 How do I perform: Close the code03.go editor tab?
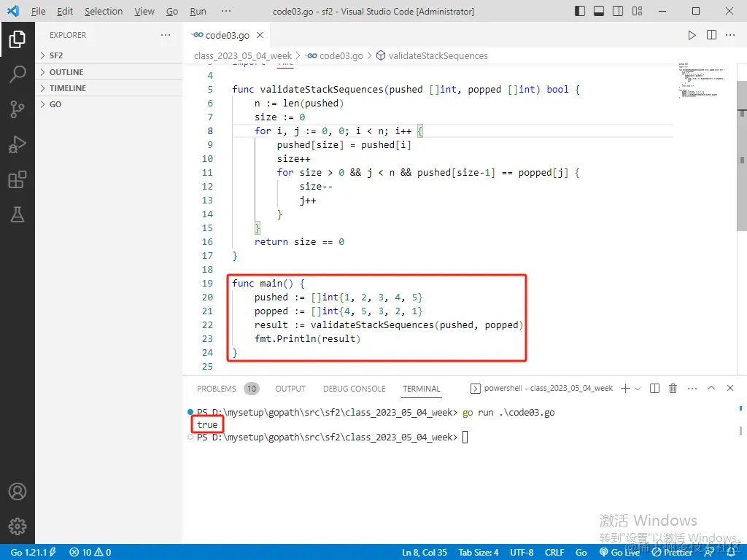(x=260, y=35)
